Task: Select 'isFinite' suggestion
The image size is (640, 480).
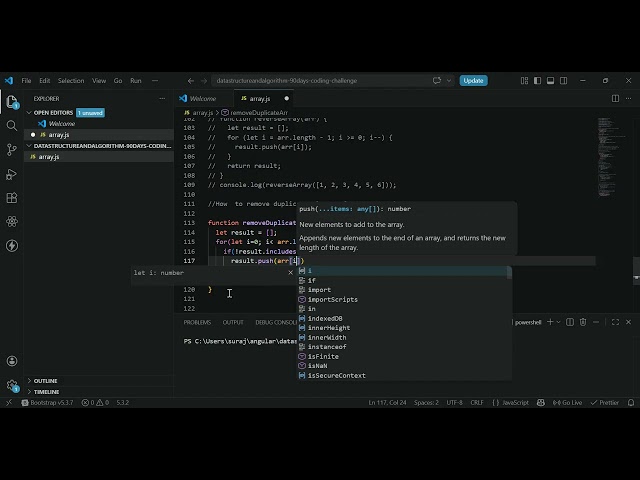Action: (404, 356)
